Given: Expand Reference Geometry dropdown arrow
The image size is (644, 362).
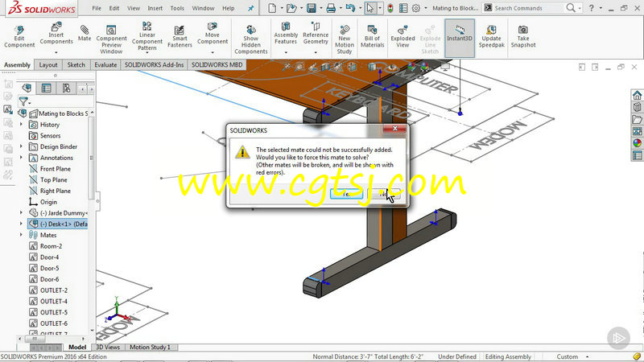Looking at the screenshot, I should pos(316,52).
